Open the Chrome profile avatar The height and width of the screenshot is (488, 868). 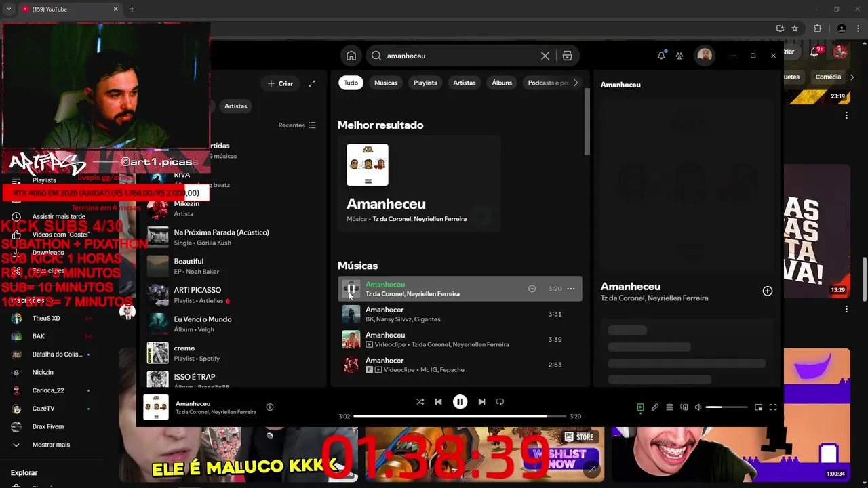(x=842, y=28)
